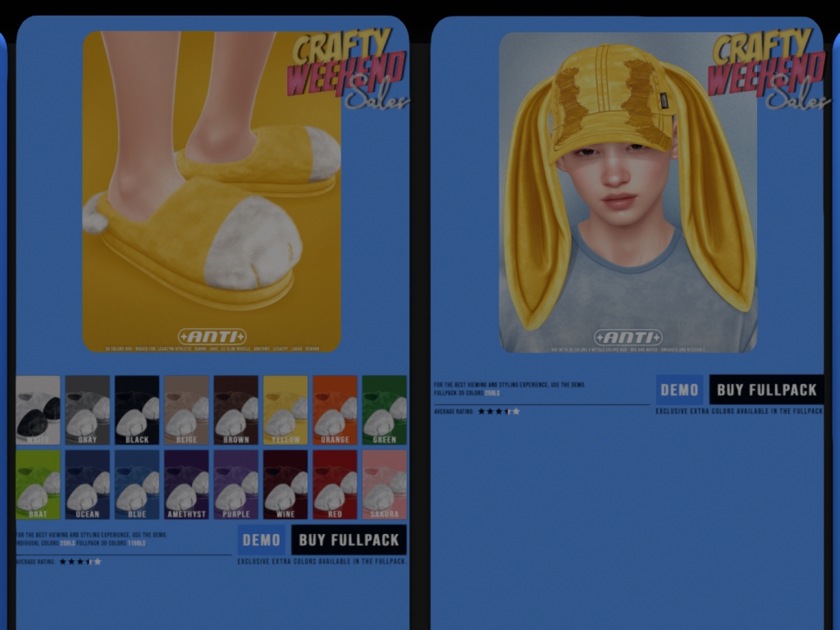
Task: Pick the Purple slipper swatch
Action: coord(235,484)
